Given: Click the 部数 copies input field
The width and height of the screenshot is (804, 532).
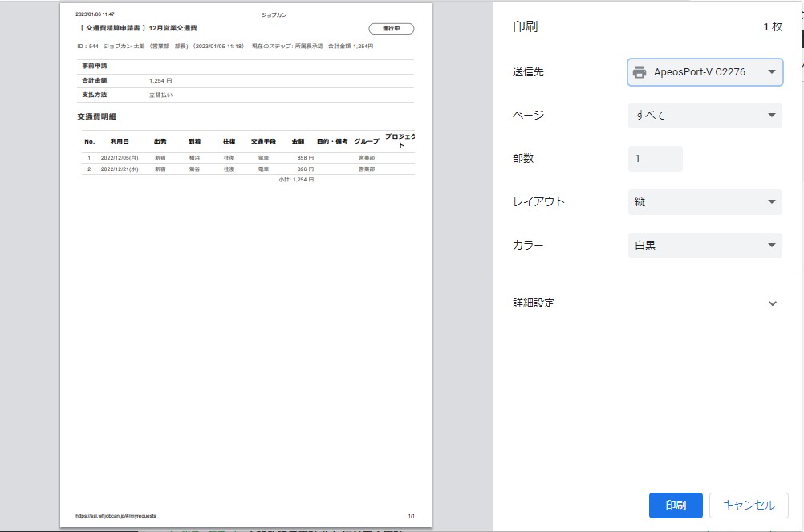Looking at the screenshot, I should pos(655,159).
